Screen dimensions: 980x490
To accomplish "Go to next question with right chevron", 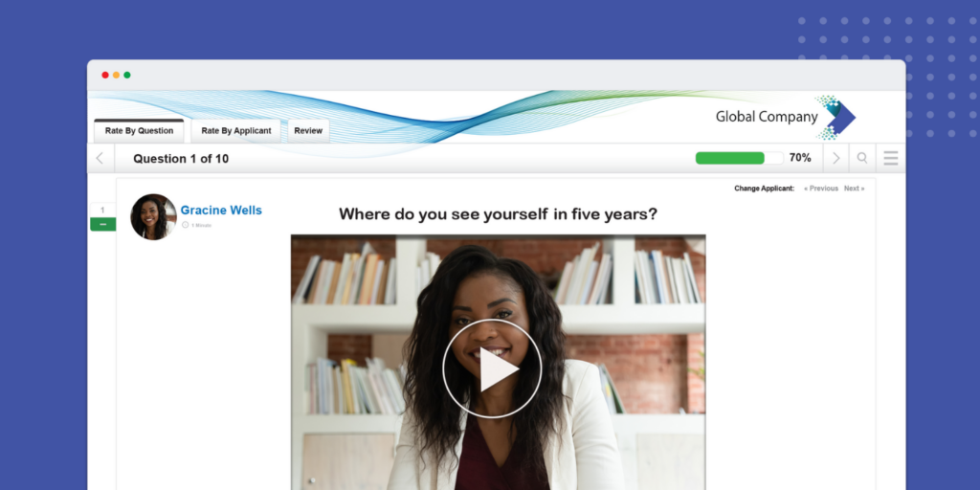I will coord(836,158).
